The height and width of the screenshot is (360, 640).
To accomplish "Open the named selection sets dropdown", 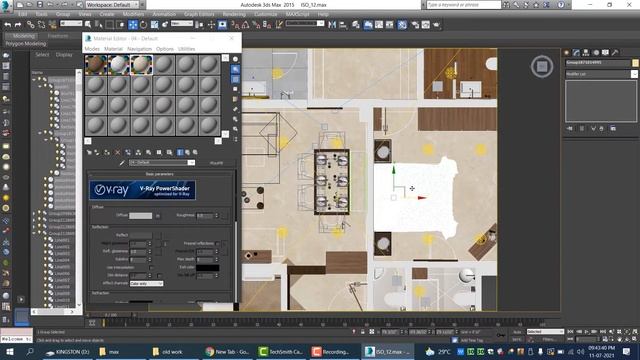I will 305,24.
